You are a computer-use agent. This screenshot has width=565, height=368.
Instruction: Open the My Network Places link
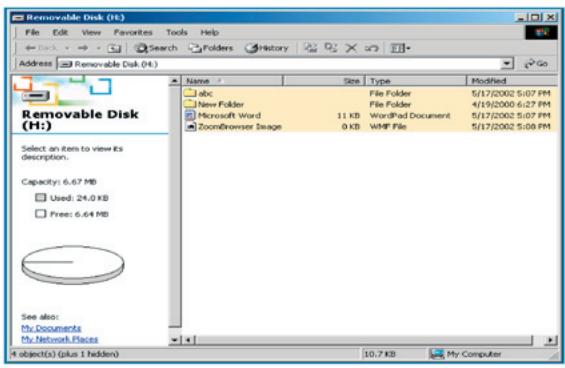click(x=59, y=339)
